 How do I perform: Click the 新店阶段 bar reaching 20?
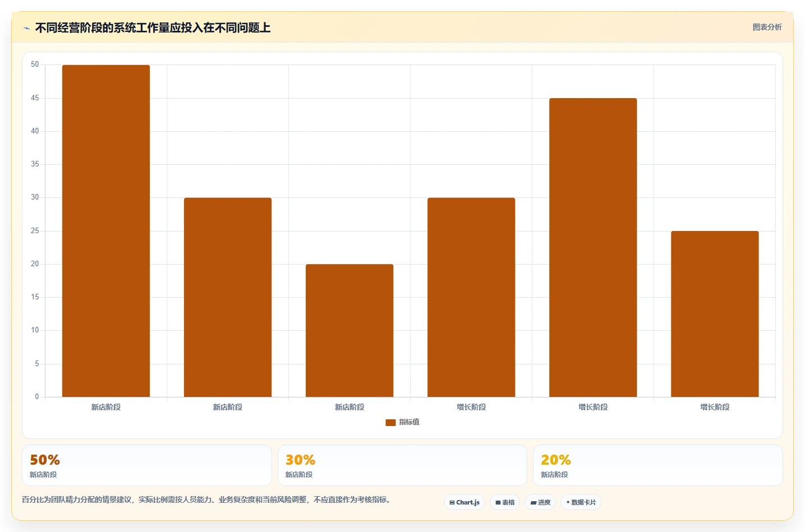point(349,331)
